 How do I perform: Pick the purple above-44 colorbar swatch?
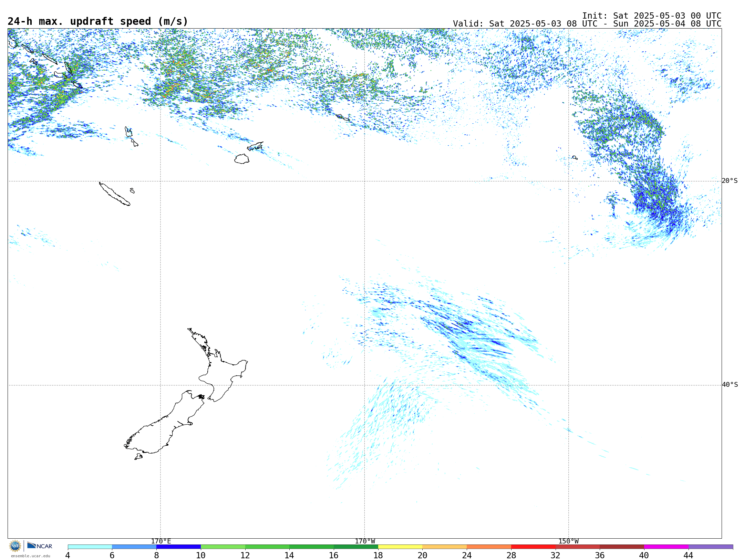pos(711,547)
